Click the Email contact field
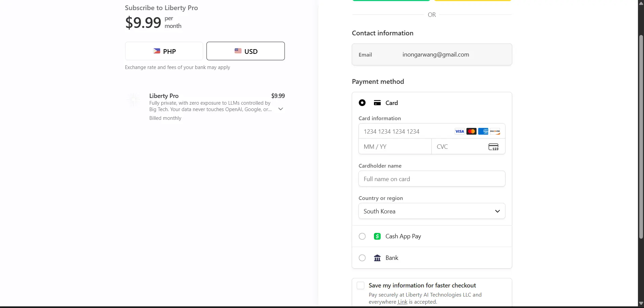The width and height of the screenshot is (644, 308). coord(432,55)
